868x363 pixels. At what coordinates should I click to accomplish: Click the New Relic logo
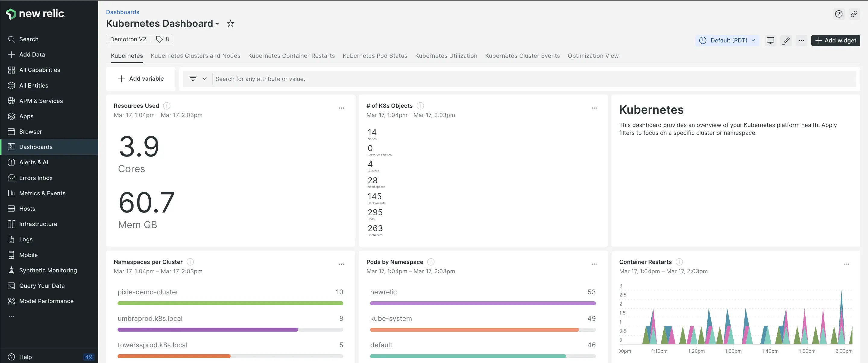[x=35, y=14]
